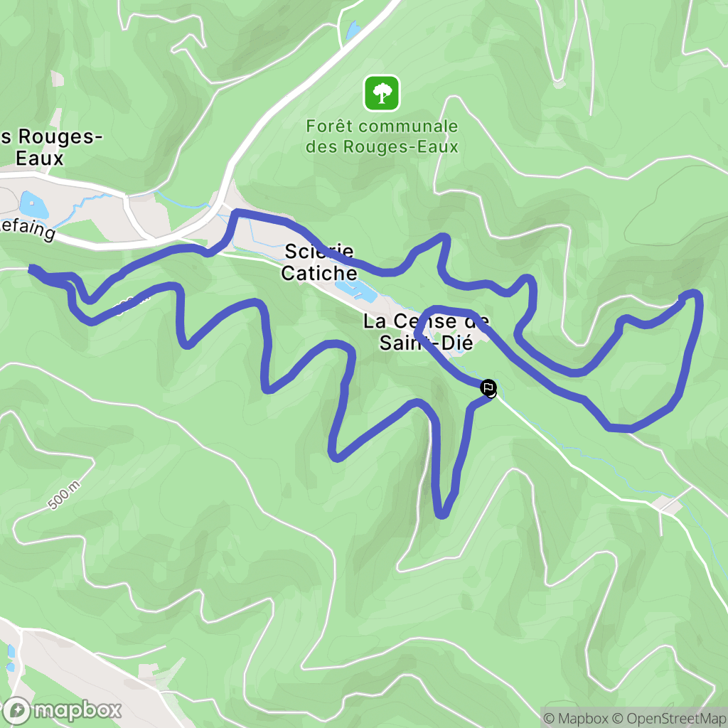
Task: Click the route's western start point
Action: pos(31,268)
